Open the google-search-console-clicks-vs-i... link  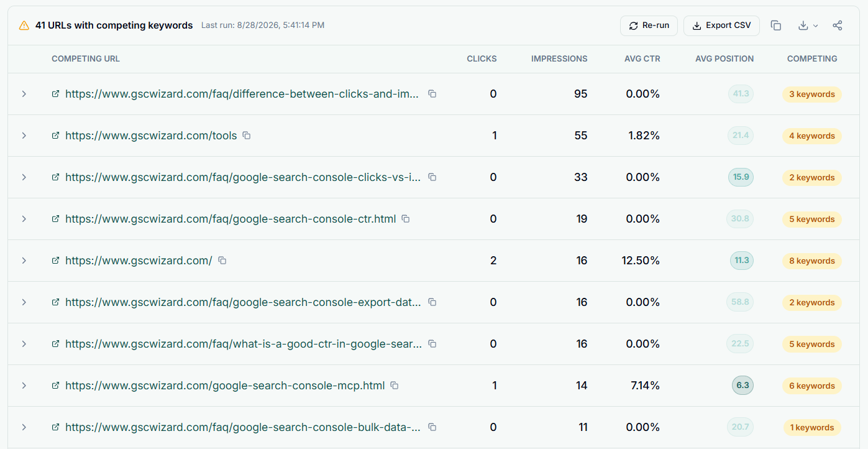click(243, 177)
